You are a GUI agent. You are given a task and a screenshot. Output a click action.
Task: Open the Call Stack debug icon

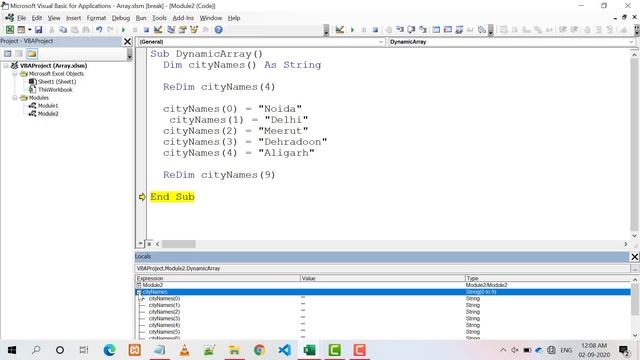click(482, 29)
